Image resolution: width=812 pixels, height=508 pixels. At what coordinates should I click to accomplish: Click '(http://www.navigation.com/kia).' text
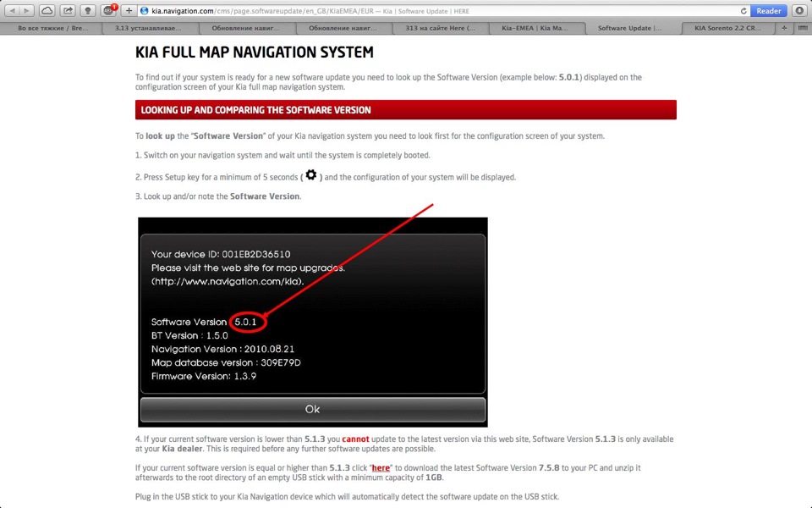[x=228, y=281]
